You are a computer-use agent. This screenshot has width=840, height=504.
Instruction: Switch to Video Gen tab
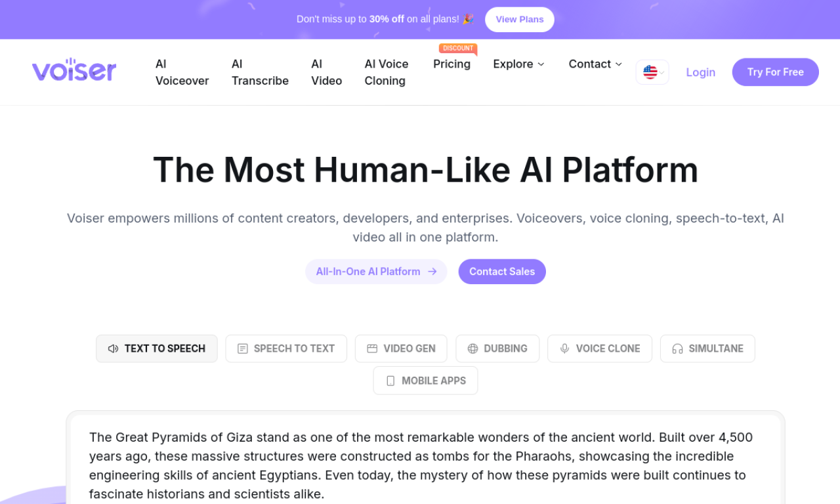pos(401,348)
